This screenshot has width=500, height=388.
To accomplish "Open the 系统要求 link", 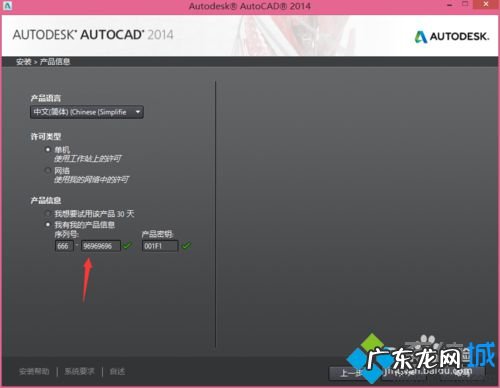I will coord(79,371).
